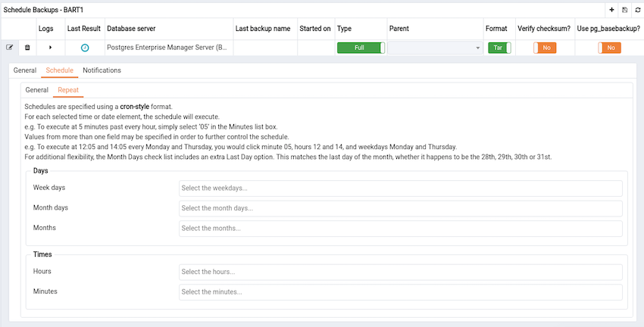Switch to the outer General tab
644x327 pixels.
pos(25,70)
